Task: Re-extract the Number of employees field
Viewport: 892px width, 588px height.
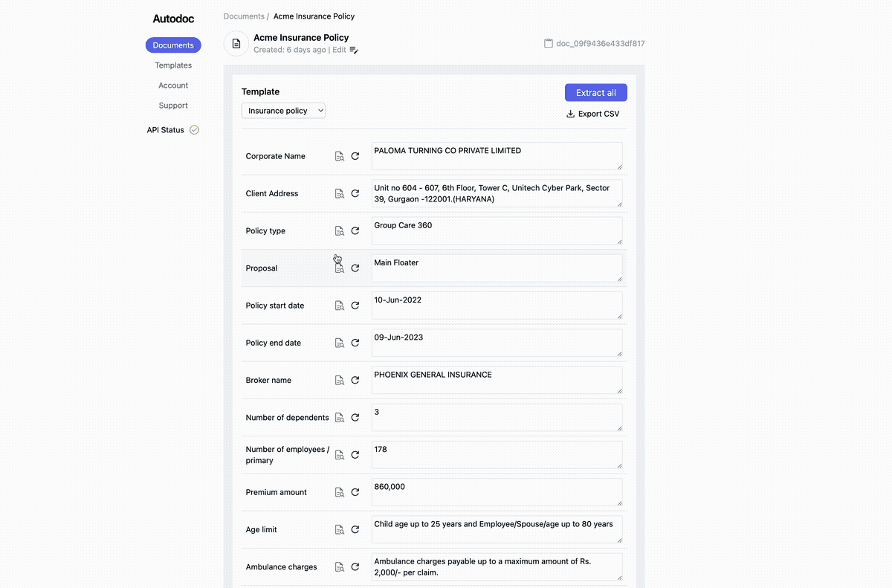Action: 355,455
